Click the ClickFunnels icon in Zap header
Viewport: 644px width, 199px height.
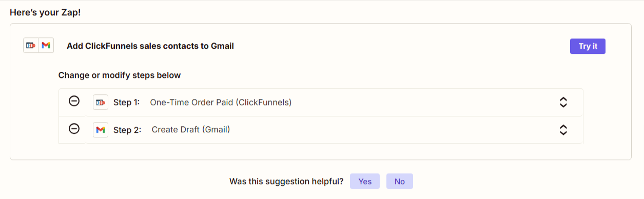pos(31,46)
